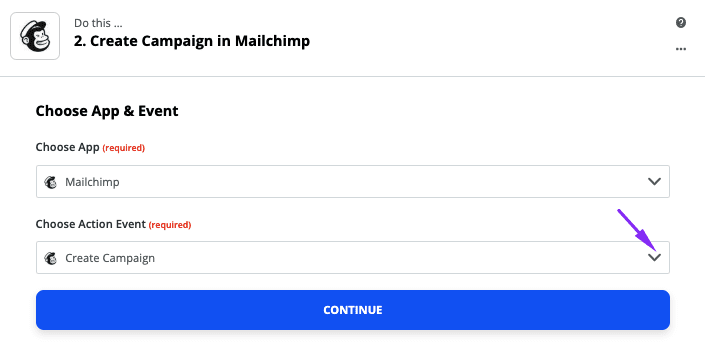705x361 pixels.
Task: Click the blue CONTINUE button
Action: (353, 310)
